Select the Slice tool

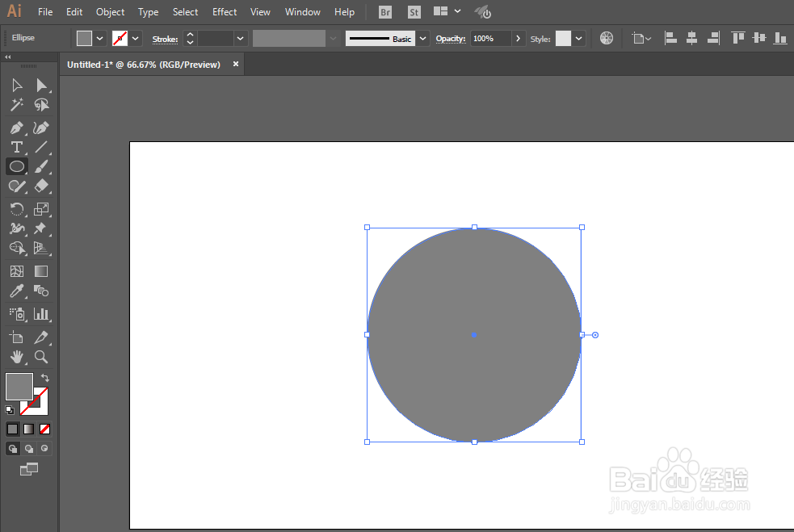click(x=41, y=337)
